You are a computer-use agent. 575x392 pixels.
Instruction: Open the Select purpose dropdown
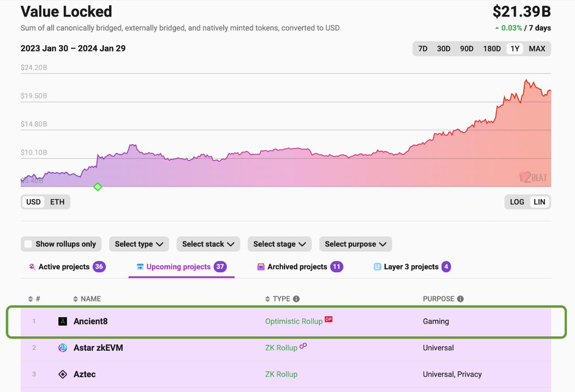pos(356,244)
